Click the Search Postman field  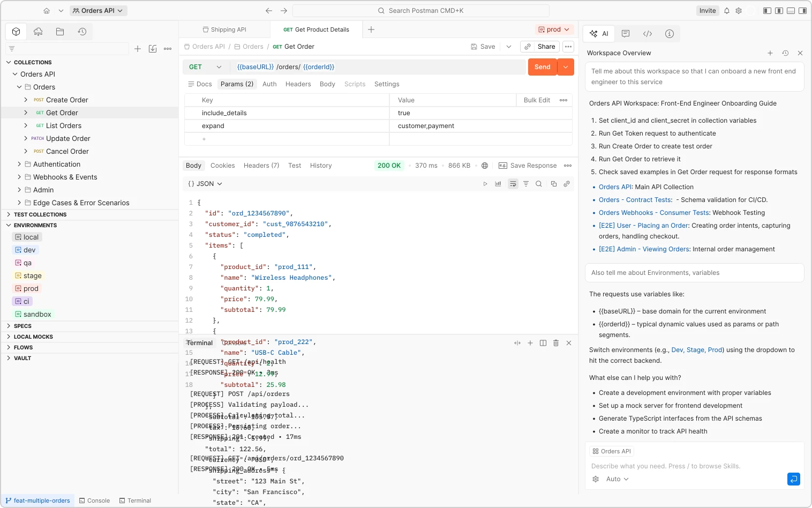(421, 11)
